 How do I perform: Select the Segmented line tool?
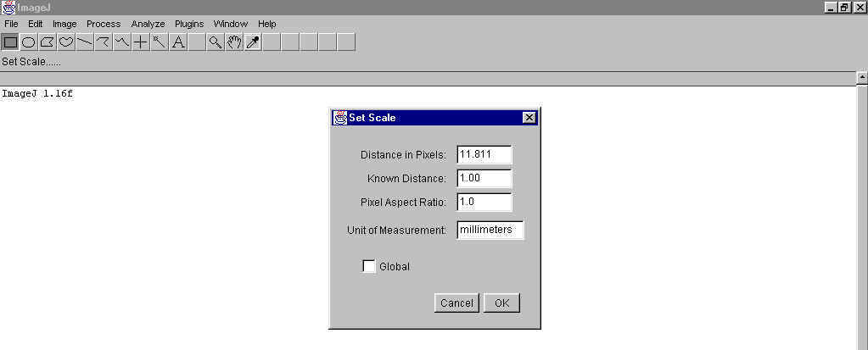pyautogui.click(x=103, y=42)
